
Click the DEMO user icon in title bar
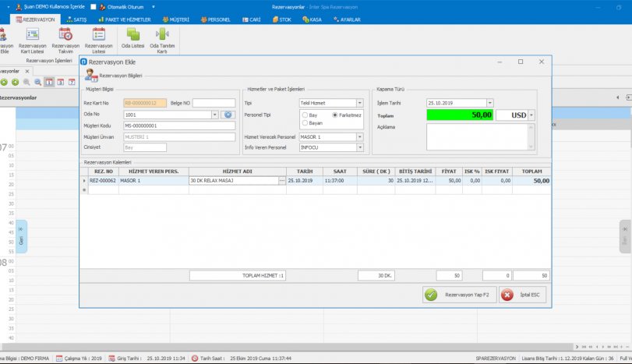point(19,7)
